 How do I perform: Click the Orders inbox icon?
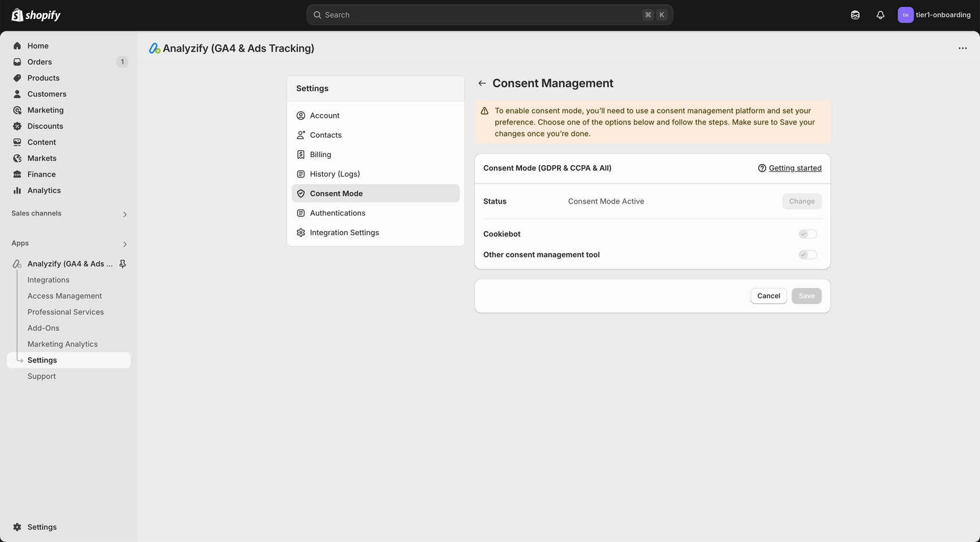coord(17,62)
